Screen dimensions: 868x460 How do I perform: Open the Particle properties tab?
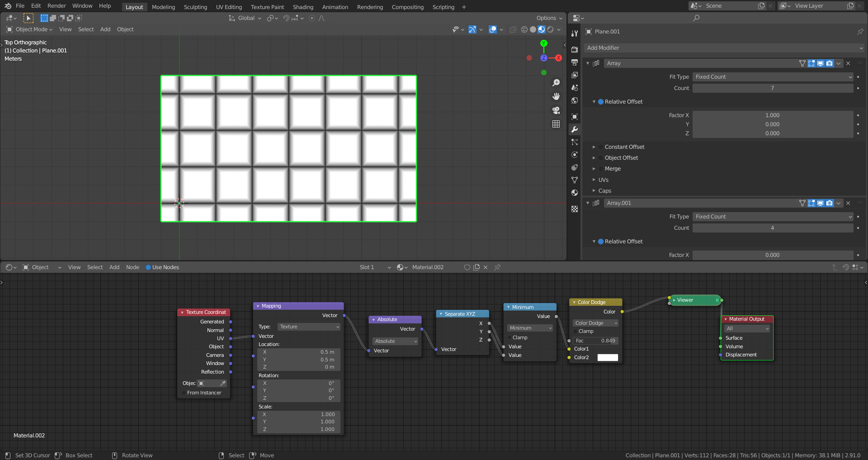(x=575, y=142)
